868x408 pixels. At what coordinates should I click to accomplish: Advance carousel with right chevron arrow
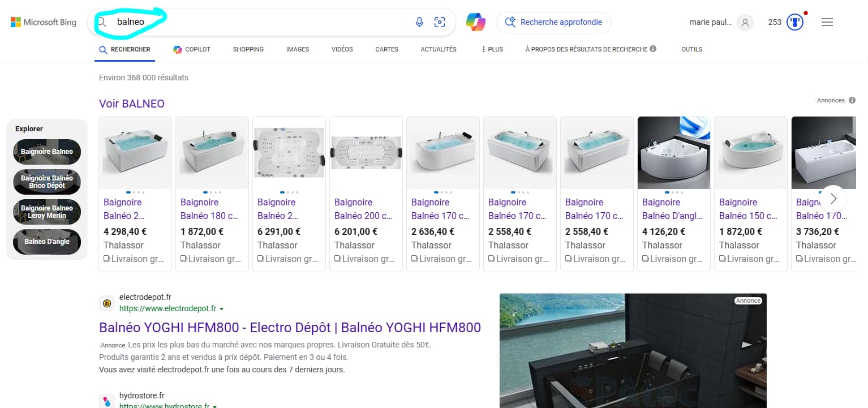[x=833, y=199]
